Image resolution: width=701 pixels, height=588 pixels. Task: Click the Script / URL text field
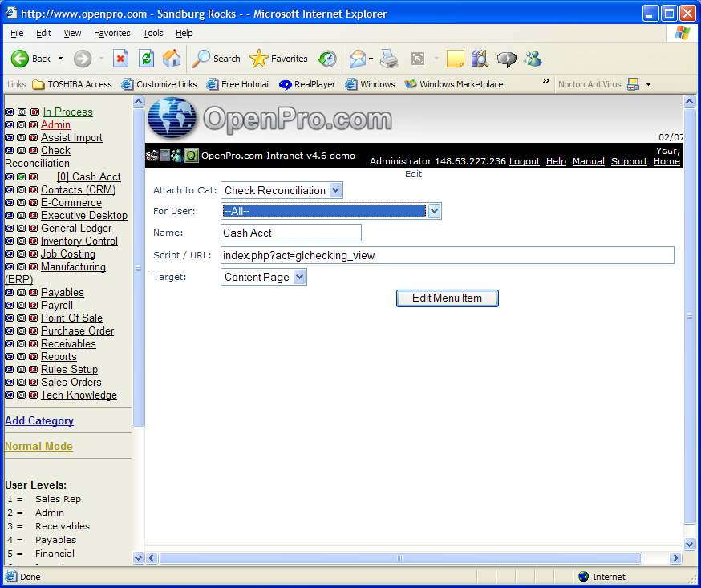447,255
